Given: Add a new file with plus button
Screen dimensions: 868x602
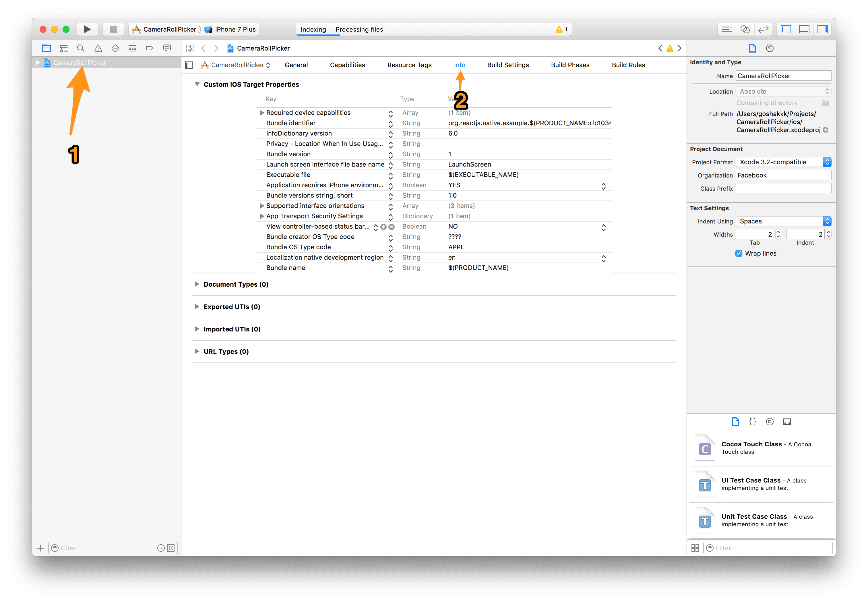Looking at the screenshot, I should point(41,548).
